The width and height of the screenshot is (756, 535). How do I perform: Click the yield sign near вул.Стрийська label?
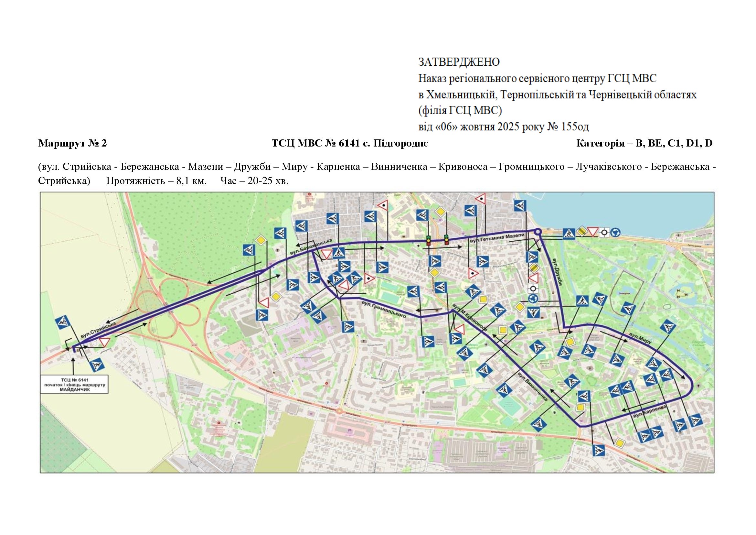104,342
